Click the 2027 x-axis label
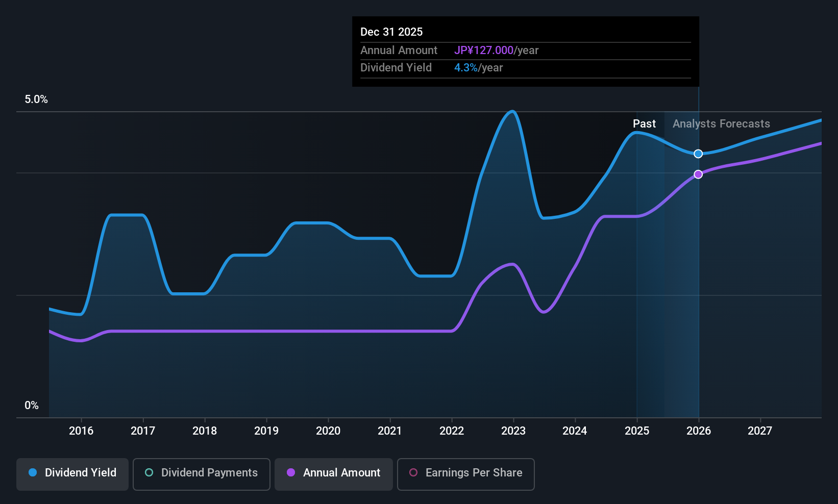The image size is (838, 504). (760, 431)
